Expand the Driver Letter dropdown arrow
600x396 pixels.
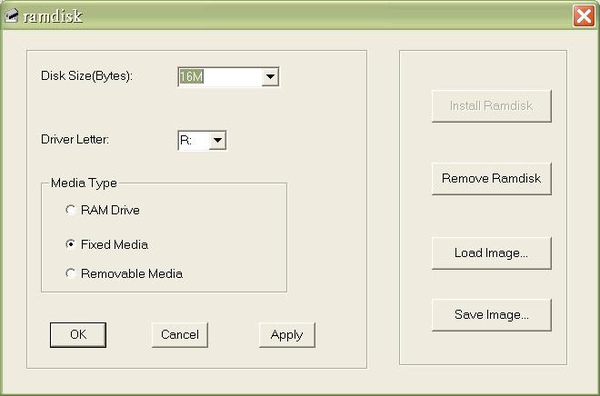point(217,140)
